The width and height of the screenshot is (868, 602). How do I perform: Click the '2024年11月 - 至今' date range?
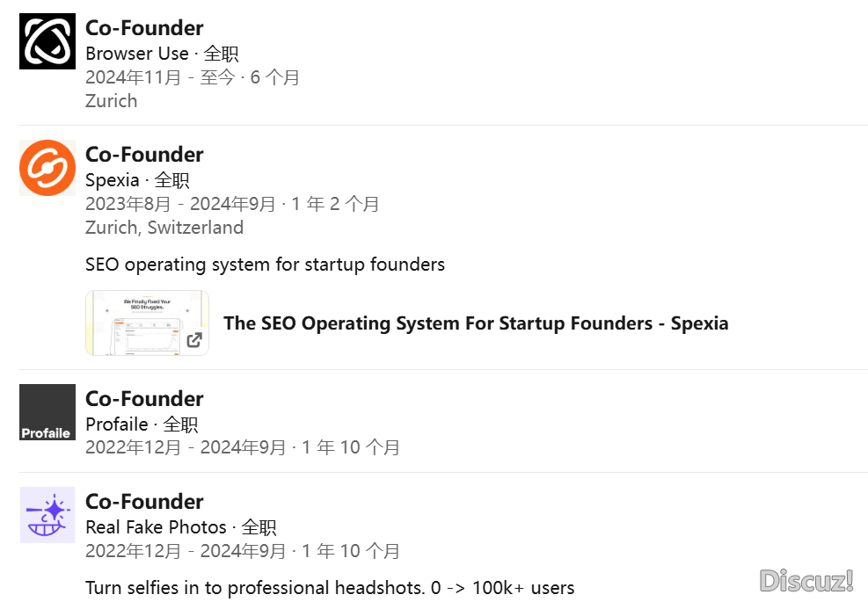[x=161, y=77]
